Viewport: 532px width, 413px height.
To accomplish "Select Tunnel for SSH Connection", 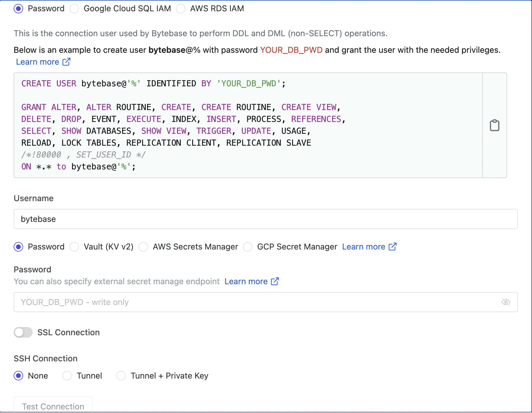I will 67,376.
